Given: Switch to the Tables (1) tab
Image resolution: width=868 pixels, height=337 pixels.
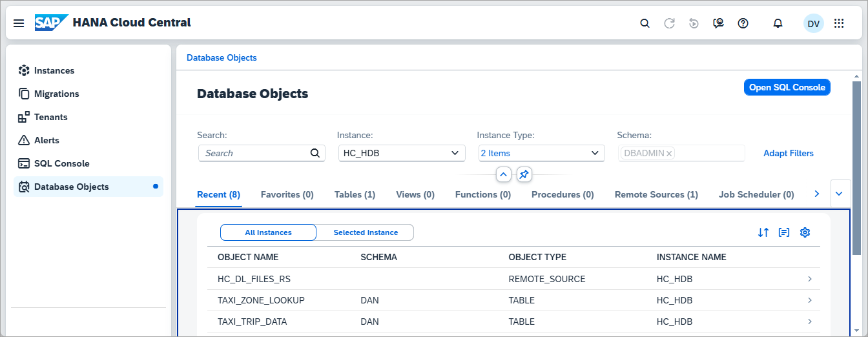Looking at the screenshot, I should click(355, 194).
